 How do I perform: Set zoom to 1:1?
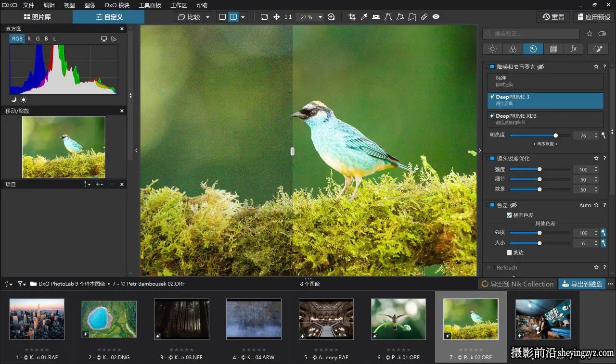point(288,17)
